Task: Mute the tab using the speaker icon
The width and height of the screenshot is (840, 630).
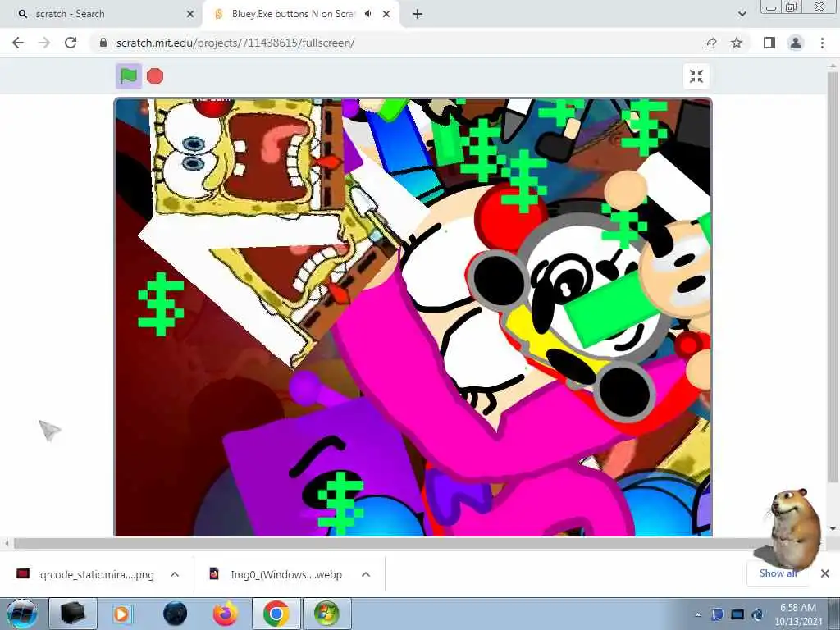Action: point(368,14)
